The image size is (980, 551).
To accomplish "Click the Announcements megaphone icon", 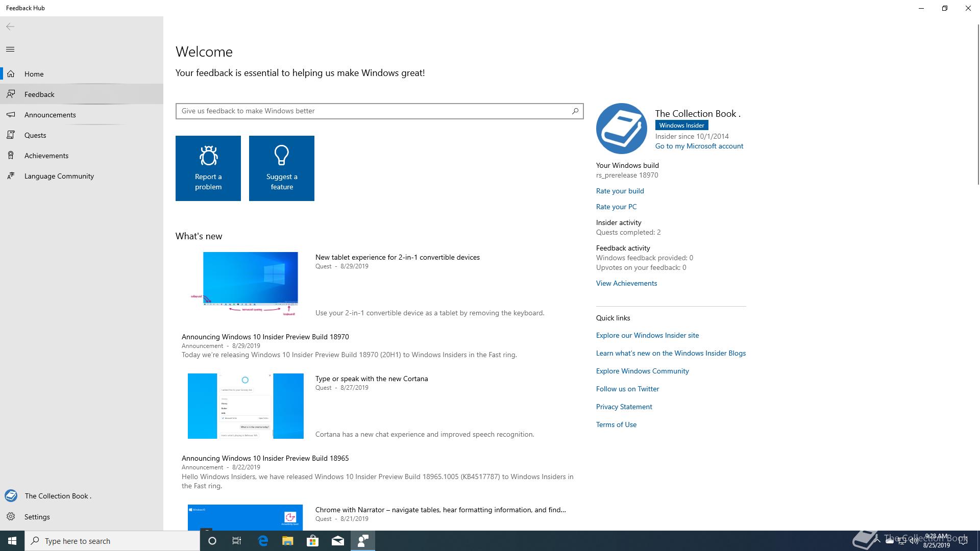I will coord(11,115).
